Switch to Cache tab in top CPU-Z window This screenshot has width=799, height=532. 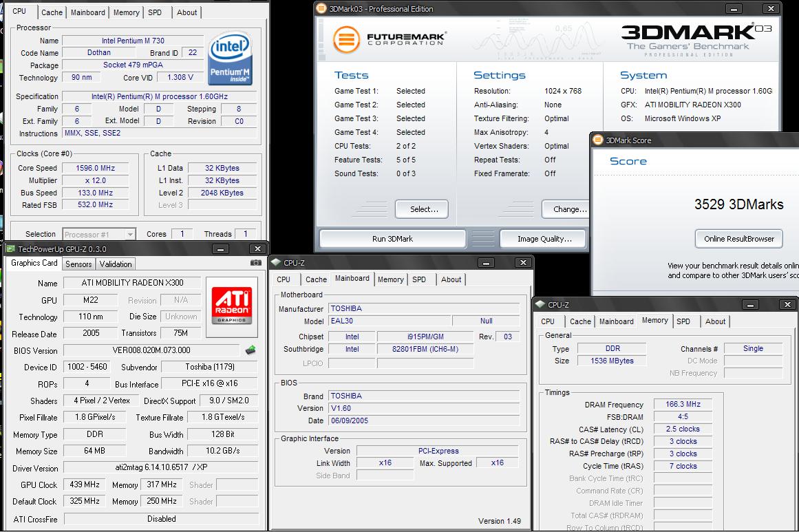[52, 12]
